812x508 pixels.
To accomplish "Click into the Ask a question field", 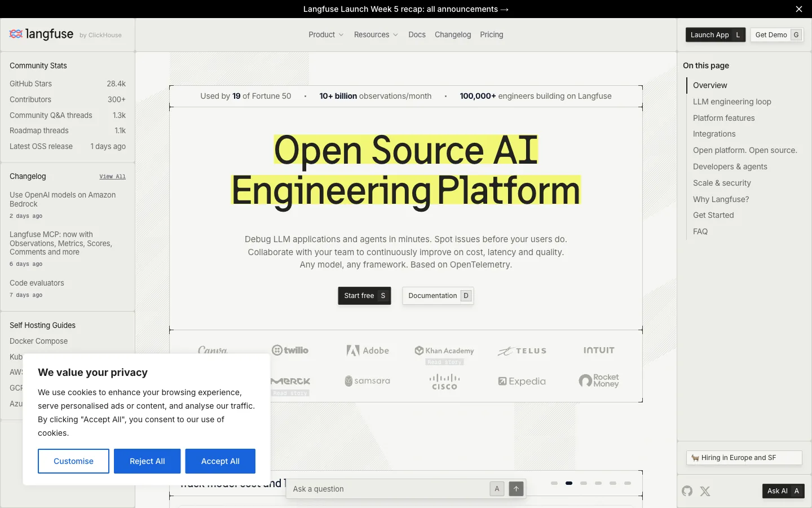I will point(388,489).
